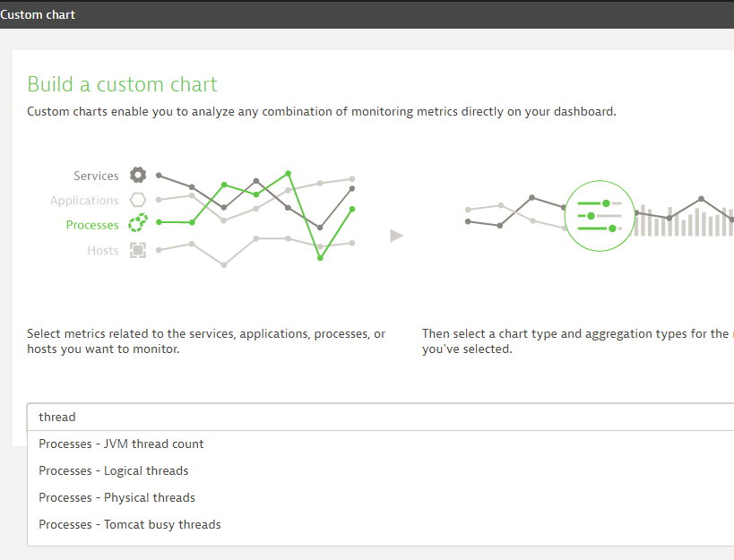
Task: Click the gray right-pointing arrow between illustrations
Action: pos(396,236)
